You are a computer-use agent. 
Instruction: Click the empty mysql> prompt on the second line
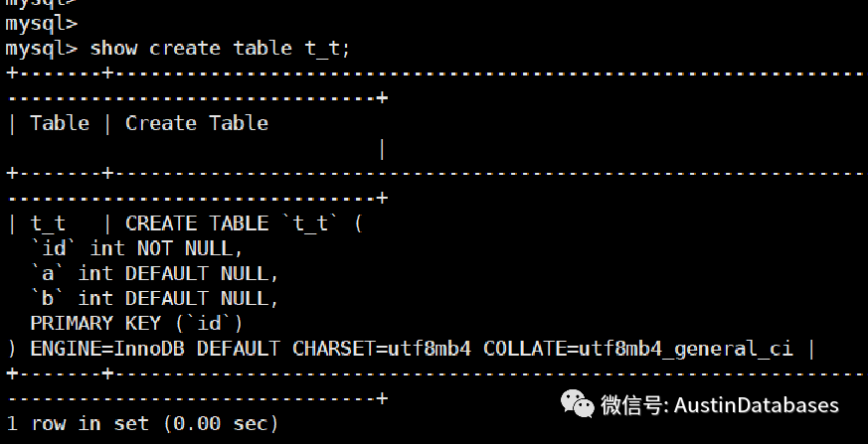click(41, 23)
